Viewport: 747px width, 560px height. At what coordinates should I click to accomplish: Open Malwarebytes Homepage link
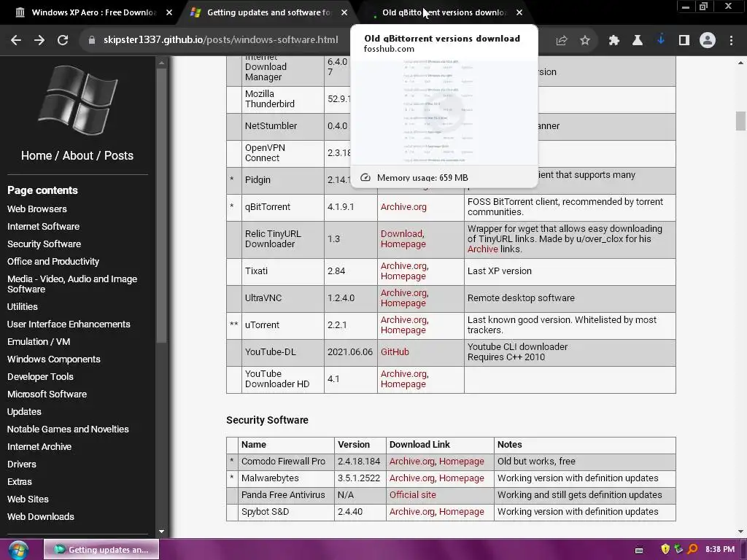tap(462, 478)
